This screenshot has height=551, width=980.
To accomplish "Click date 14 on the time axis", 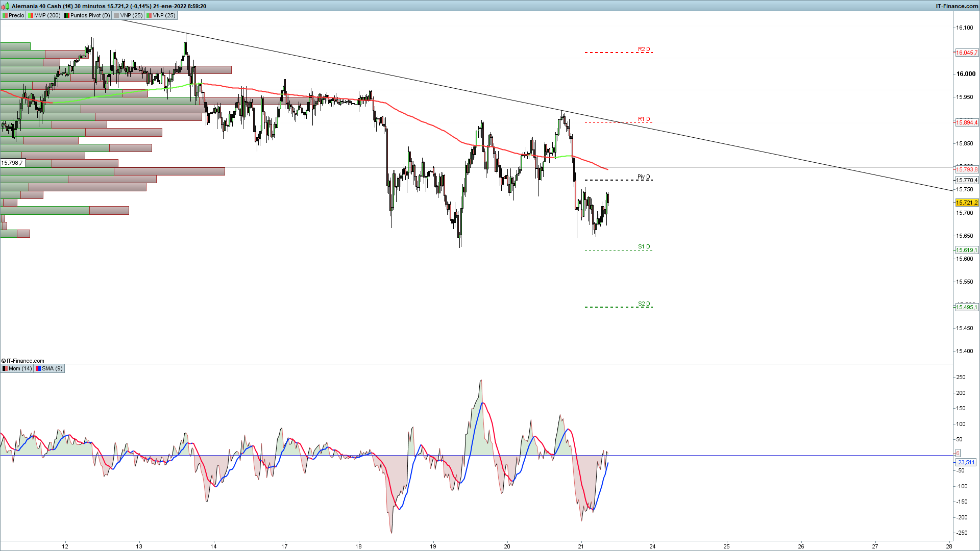I will 213,546.
